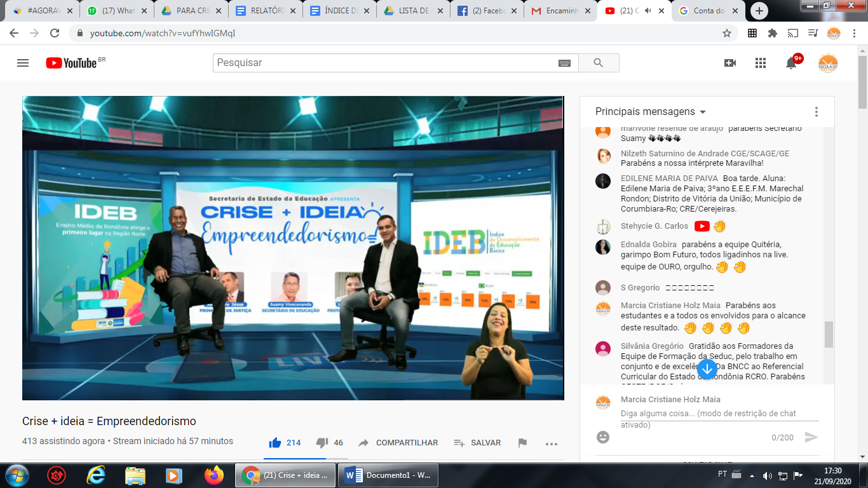Save the video with SALVAR
868x488 pixels.
tap(477, 443)
